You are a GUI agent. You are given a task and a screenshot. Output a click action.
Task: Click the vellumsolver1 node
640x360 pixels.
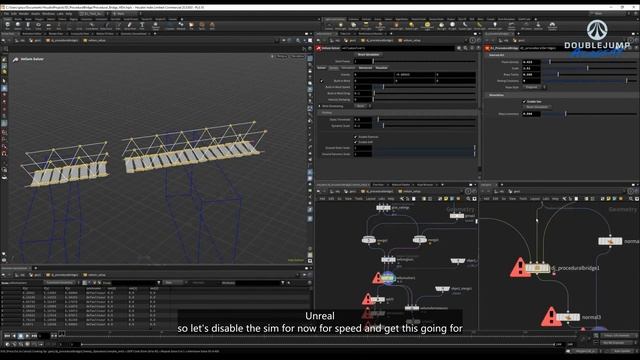pos(388,278)
